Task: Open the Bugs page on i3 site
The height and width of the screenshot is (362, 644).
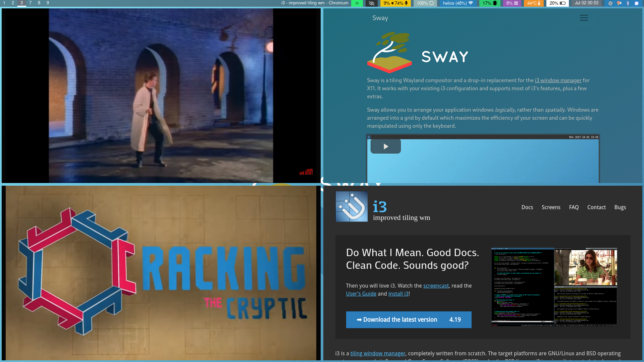Action: point(620,207)
